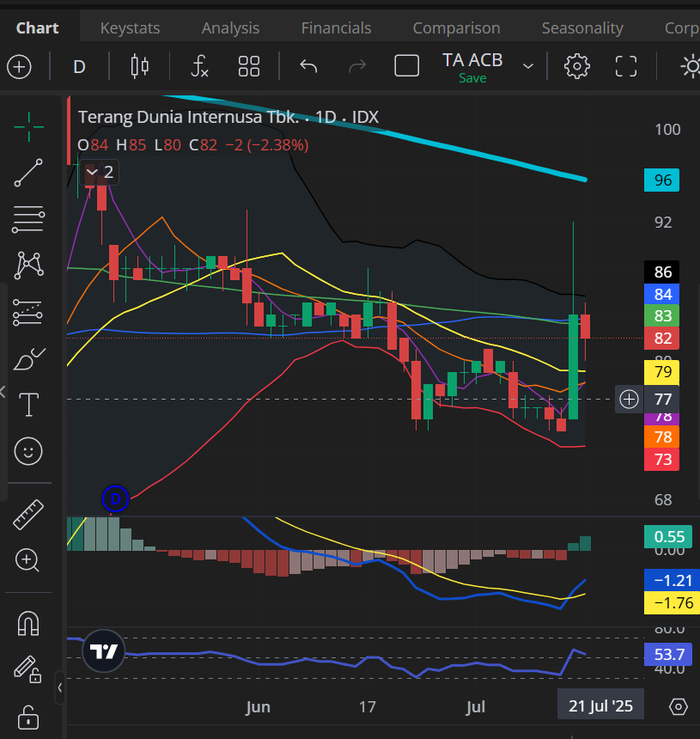Toggle lock all drawings padlock

point(28,718)
